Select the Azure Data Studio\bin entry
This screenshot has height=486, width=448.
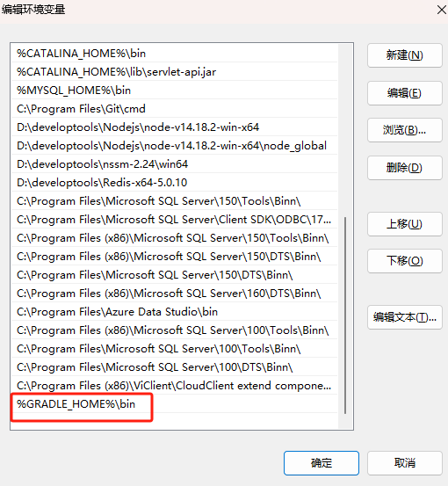[x=175, y=311]
